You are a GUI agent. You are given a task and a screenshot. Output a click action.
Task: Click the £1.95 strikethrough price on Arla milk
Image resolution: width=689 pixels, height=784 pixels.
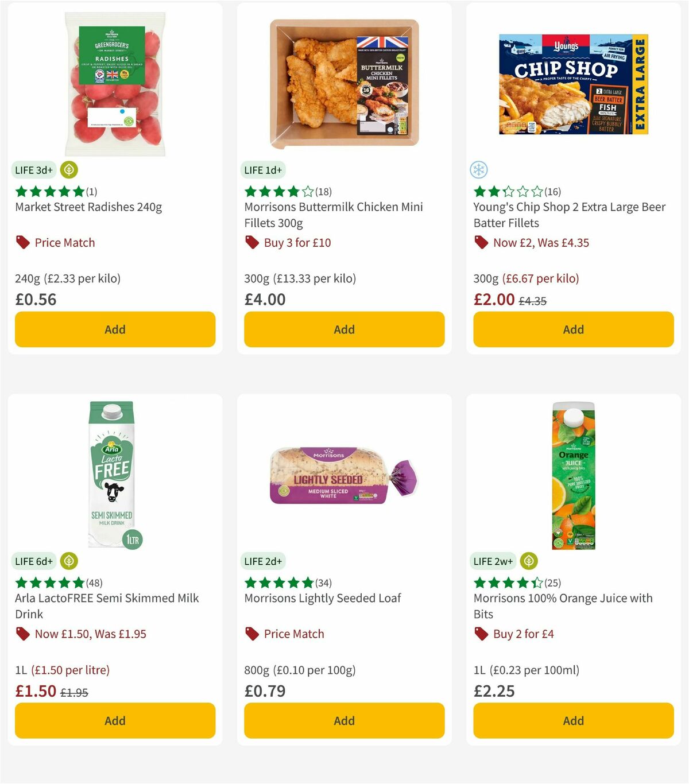[75, 691]
